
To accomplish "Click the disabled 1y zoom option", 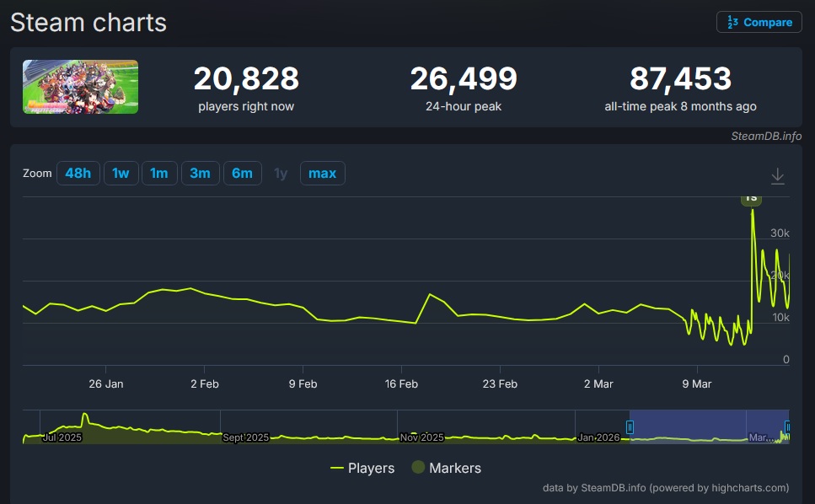I will pos(281,173).
